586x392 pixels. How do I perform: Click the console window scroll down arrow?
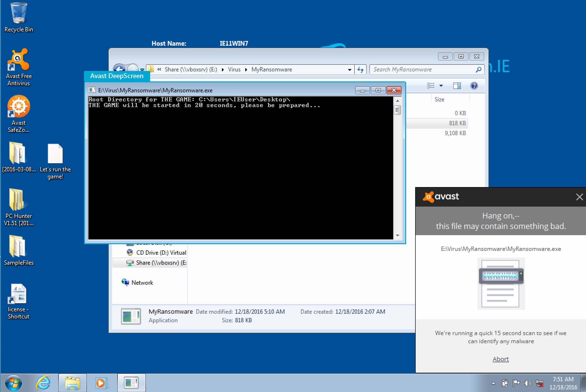[x=397, y=235]
